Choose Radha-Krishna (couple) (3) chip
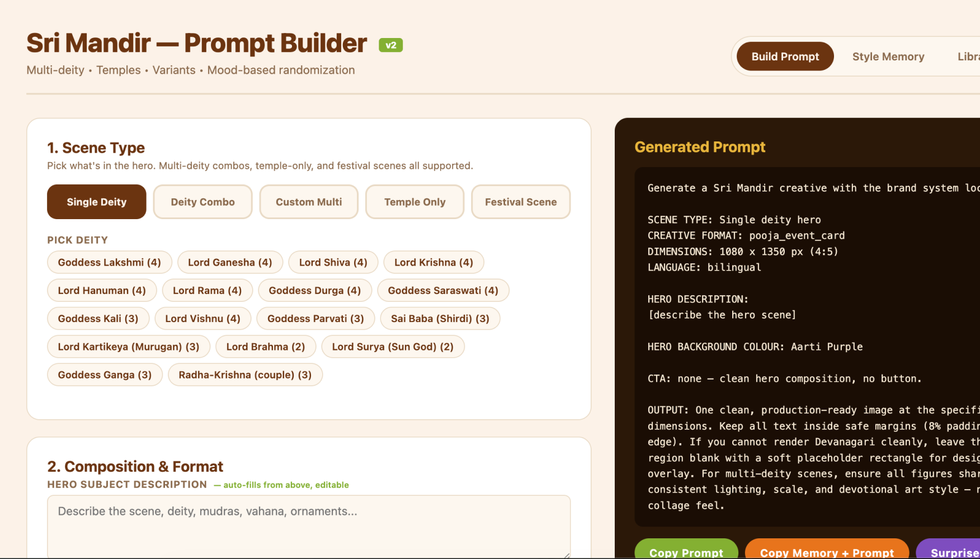 coord(245,375)
